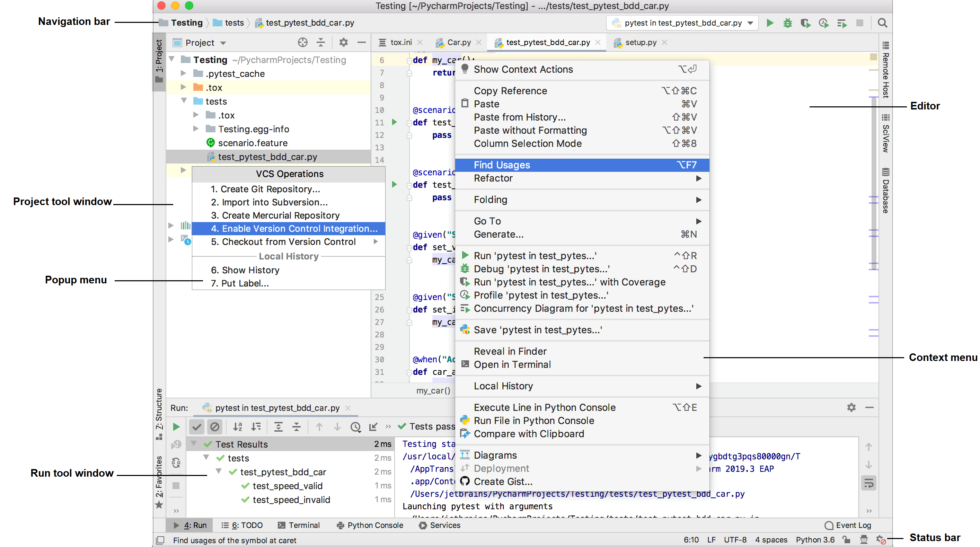The height and width of the screenshot is (547, 980).
Task: Open Project tool window gear settings
Action: click(344, 42)
